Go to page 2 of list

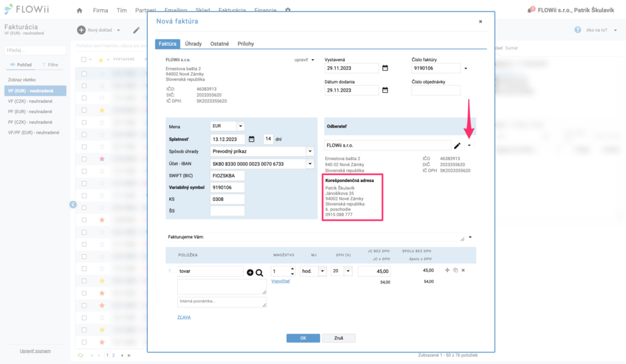113,355
